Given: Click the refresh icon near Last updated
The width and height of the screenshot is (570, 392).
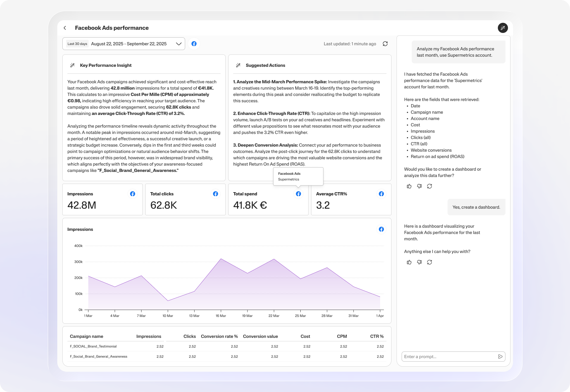Looking at the screenshot, I should [x=385, y=44].
